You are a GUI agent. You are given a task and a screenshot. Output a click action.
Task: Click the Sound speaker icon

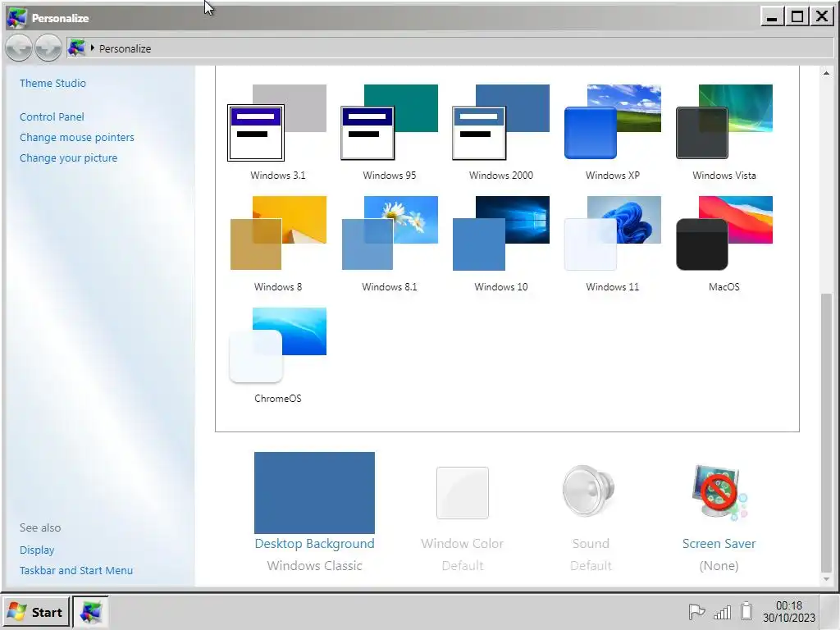[588, 491]
